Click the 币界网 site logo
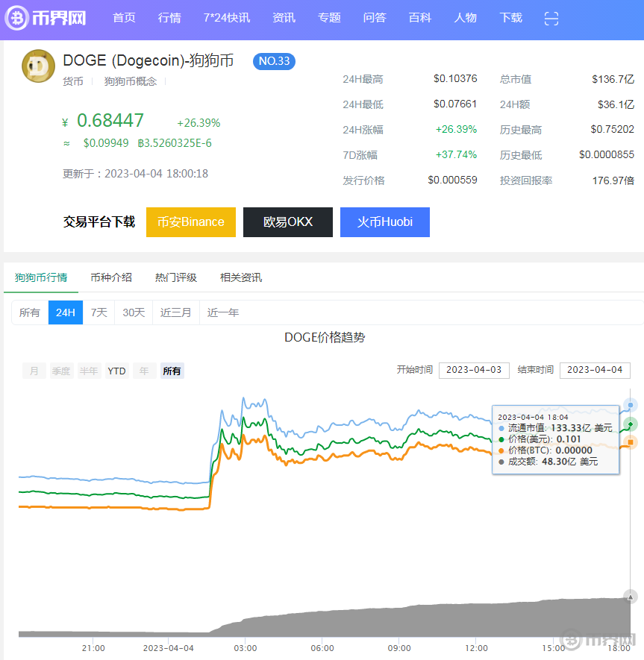This screenshot has height=660, width=644. coord(46,18)
